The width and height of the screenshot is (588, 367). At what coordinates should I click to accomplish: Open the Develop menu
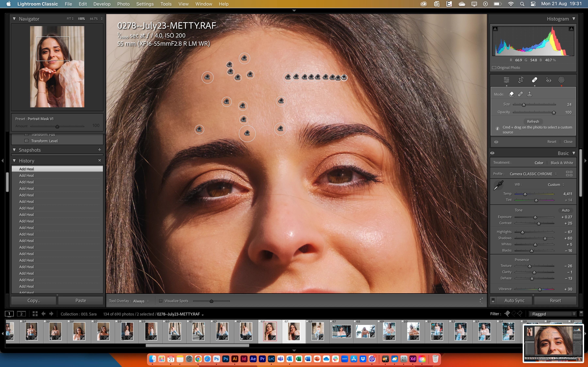[102, 4]
